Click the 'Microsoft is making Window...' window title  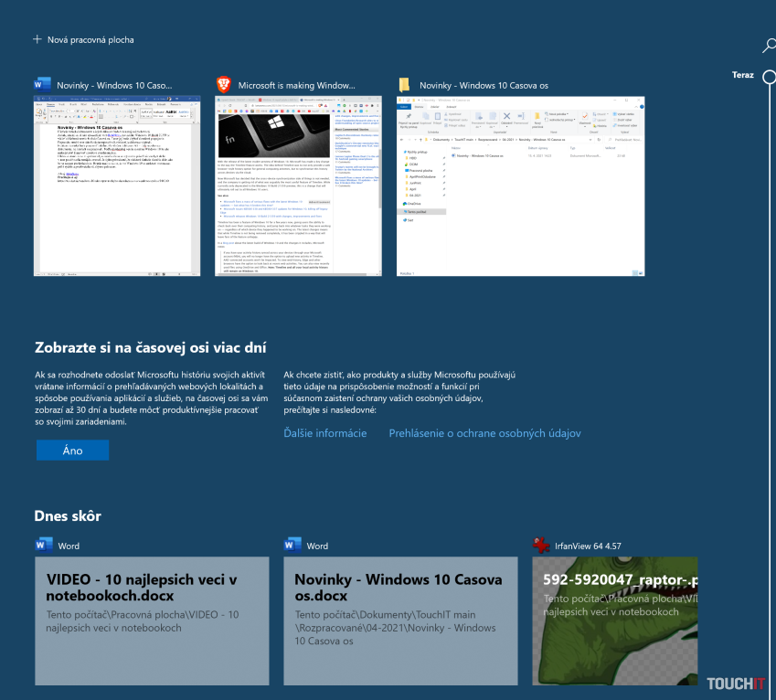(x=296, y=85)
